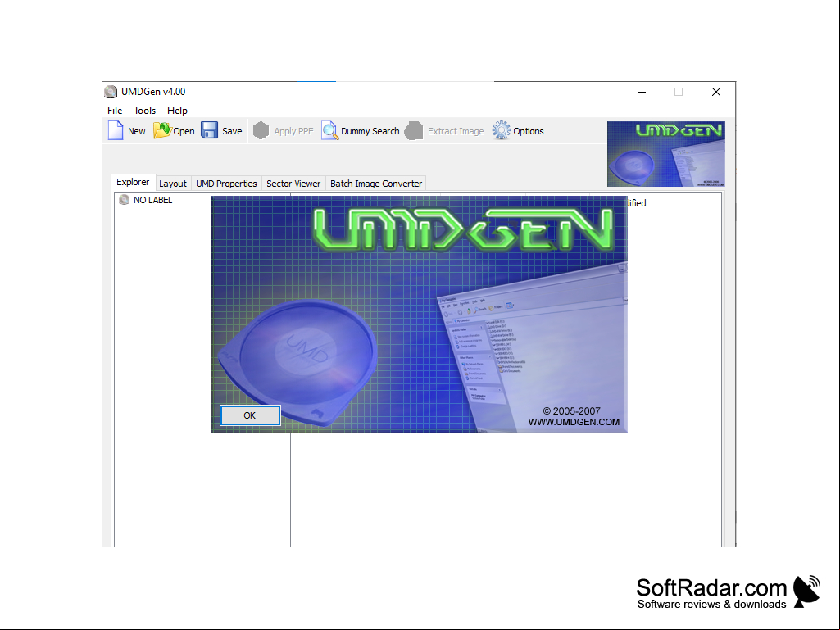Close the UMDGen window
The height and width of the screenshot is (630, 840).
tap(716, 92)
